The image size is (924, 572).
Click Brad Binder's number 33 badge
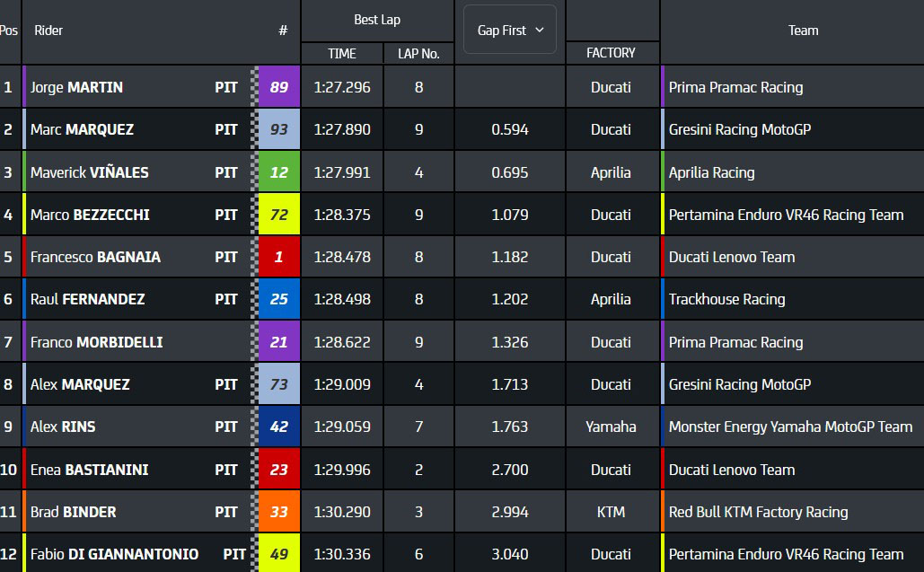pos(278,512)
